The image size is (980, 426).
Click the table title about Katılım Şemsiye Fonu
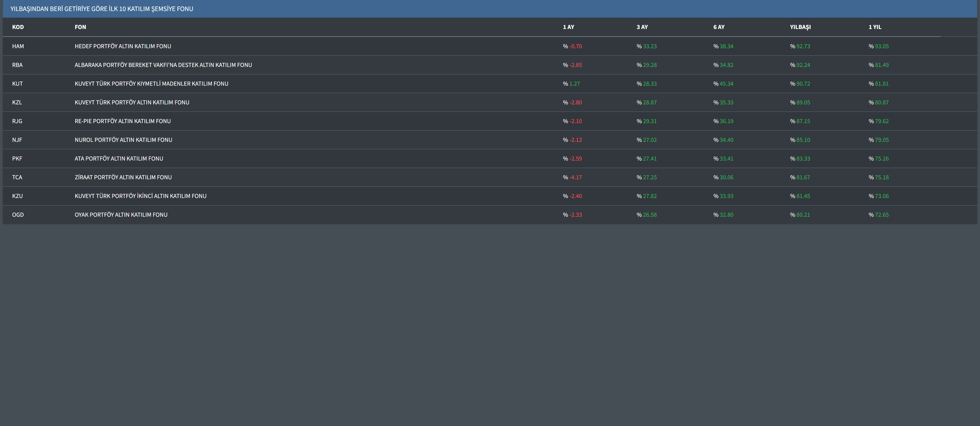click(x=102, y=9)
